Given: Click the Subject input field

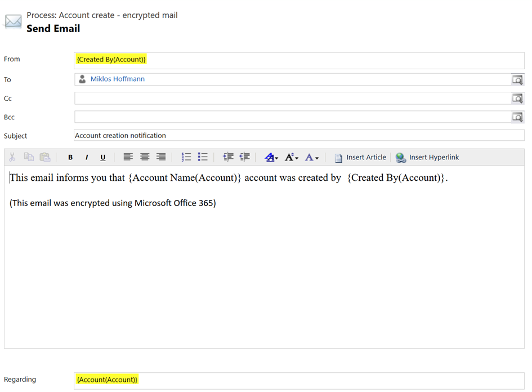Looking at the screenshot, I should click(x=225, y=135).
